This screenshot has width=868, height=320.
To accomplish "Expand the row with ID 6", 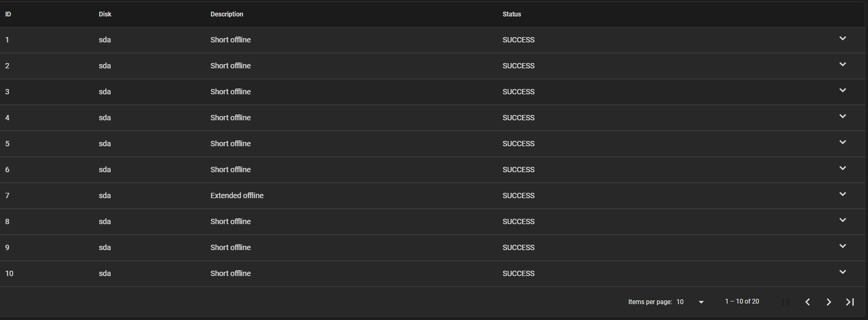I will coord(843,168).
